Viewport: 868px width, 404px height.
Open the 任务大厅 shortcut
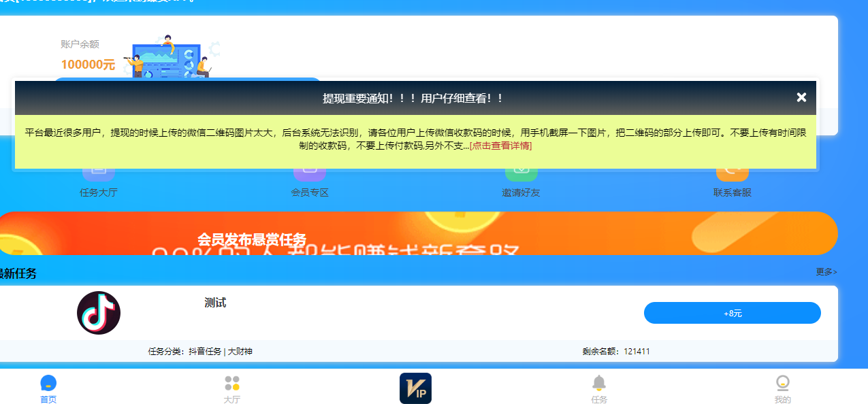click(x=99, y=184)
